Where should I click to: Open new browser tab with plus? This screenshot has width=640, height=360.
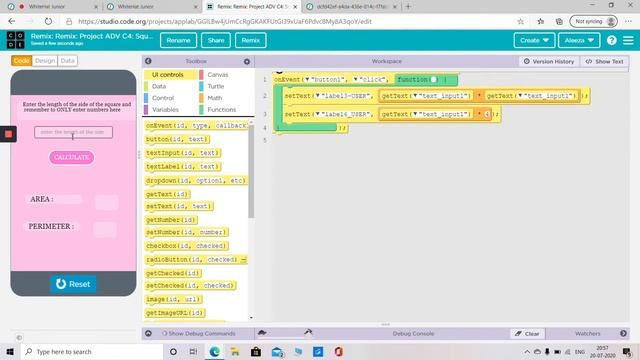pyautogui.click(x=408, y=7)
